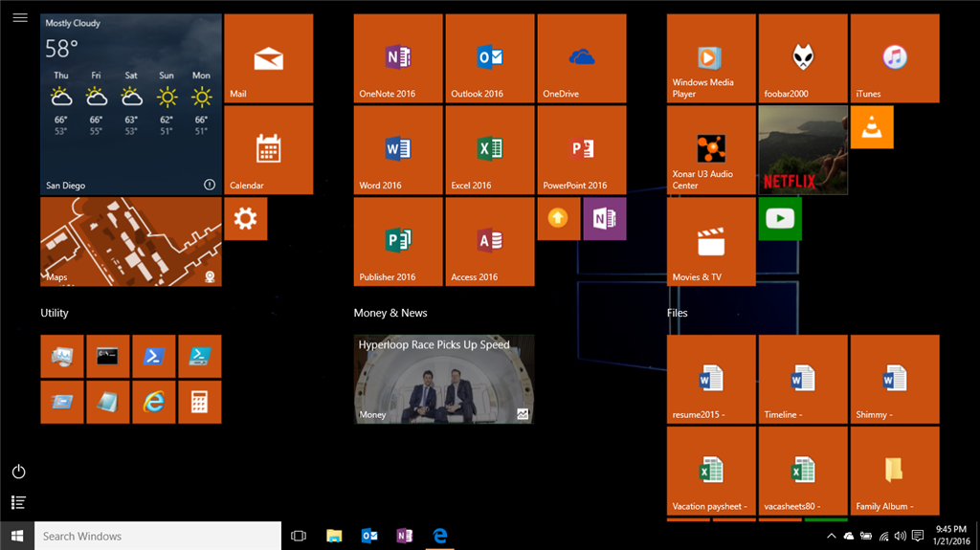Launch the PowerShell ISE tile
Viewport: 980px width, 550px height.
(x=200, y=356)
